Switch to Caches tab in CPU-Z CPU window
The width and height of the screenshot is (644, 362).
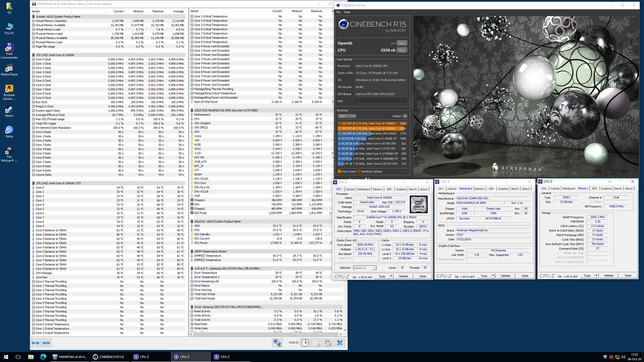350,190
